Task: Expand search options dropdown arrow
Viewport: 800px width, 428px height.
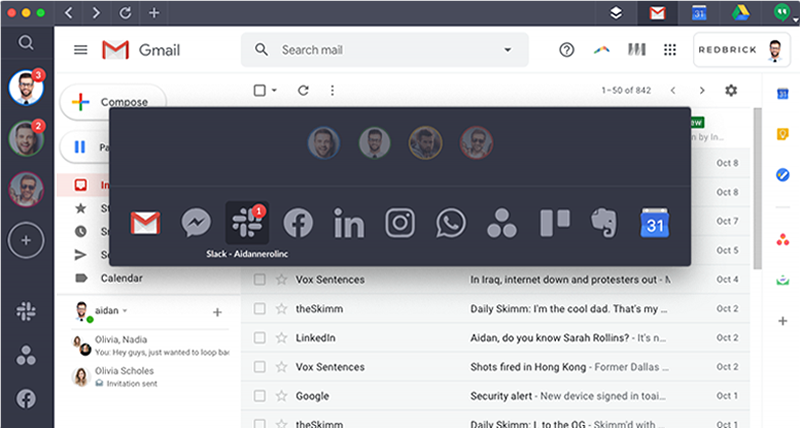Action: point(508,49)
